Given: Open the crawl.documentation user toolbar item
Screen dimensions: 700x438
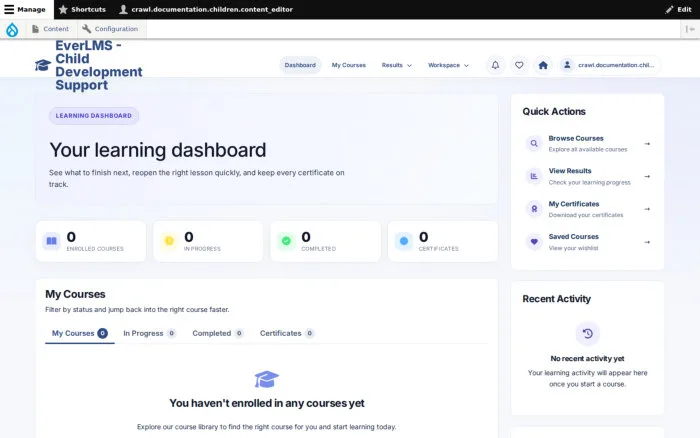Looking at the screenshot, I should pos(206,9).
